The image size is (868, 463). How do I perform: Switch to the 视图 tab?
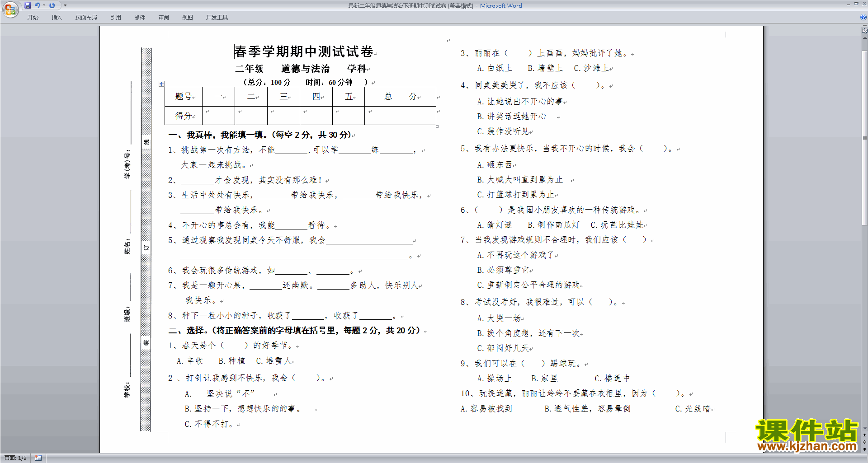(188, 17)
